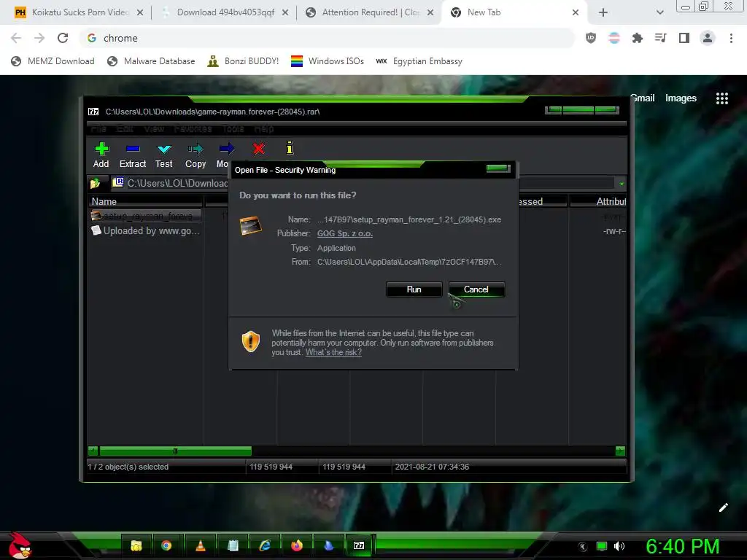Click the up-folder icon beside address bar

pyautogui.click(x=96, y=183)
